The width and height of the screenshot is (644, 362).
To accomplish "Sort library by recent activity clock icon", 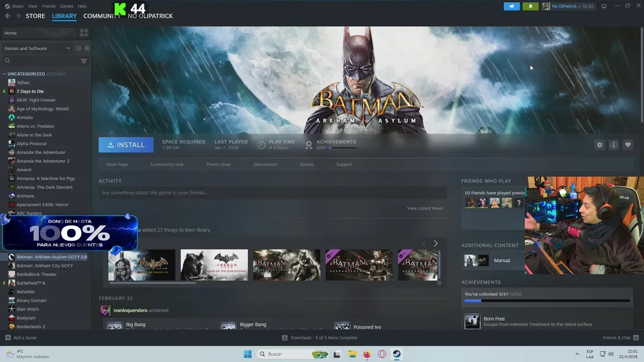I will tap(78, 48).
